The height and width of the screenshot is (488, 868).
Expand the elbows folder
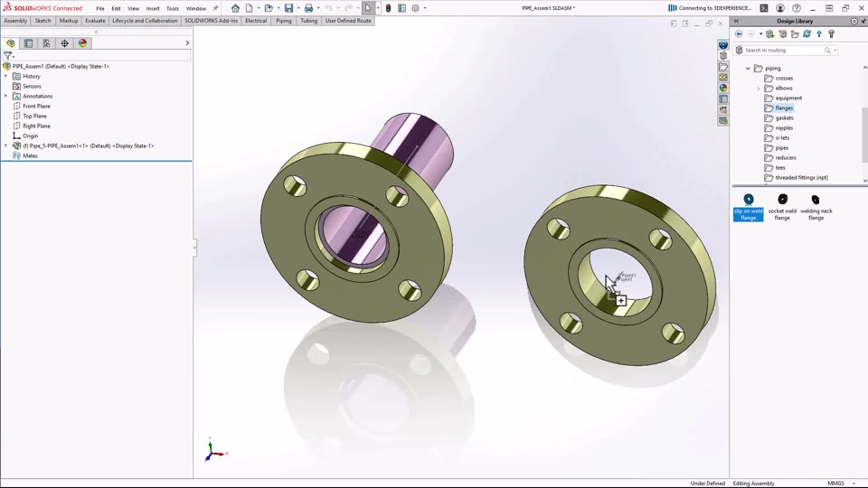(x=759, y=89)
